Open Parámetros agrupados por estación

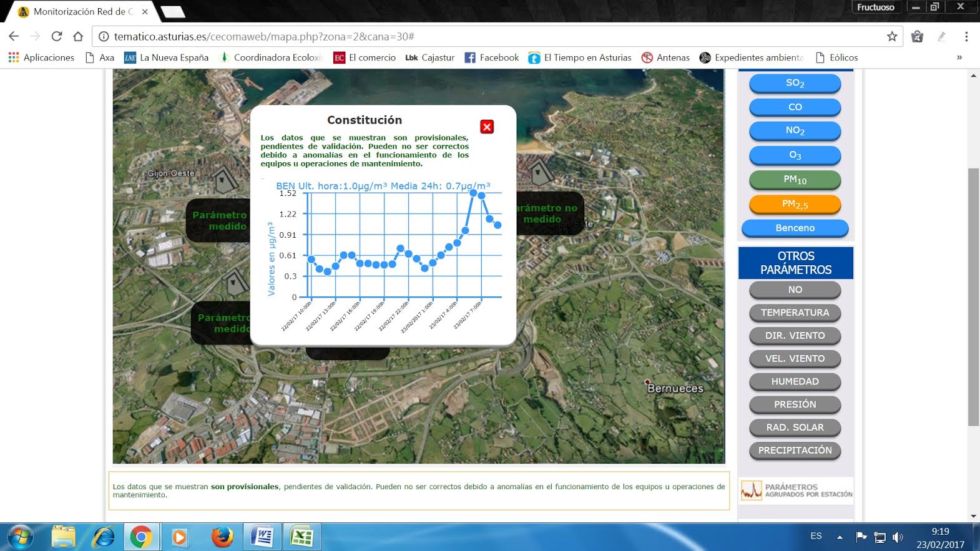(x=796, y=490)
